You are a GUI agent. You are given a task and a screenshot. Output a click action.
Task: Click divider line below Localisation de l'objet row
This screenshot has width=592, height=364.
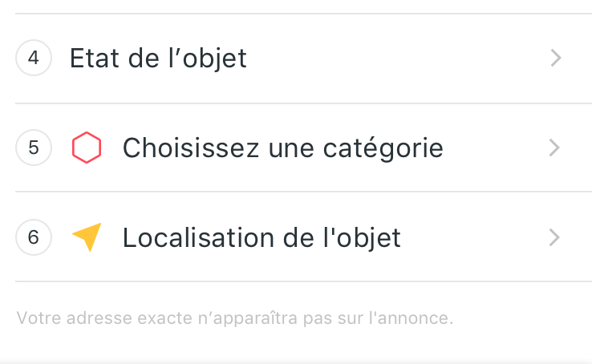303,281
